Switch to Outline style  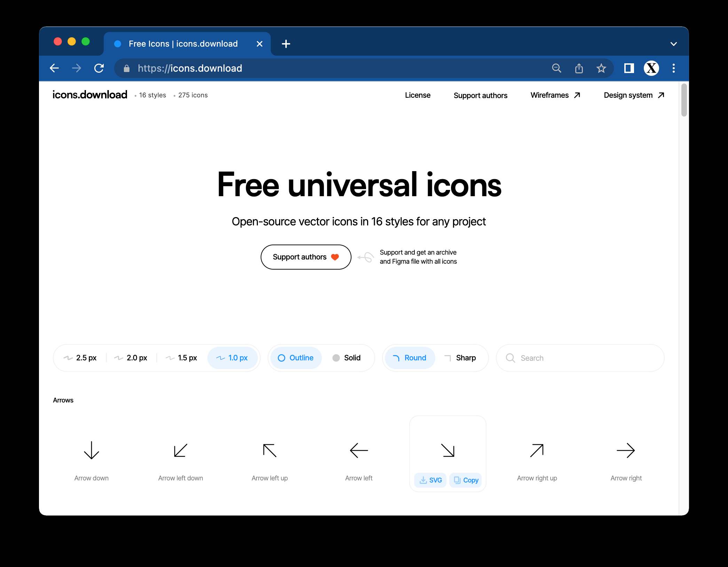tap(296, 358)
